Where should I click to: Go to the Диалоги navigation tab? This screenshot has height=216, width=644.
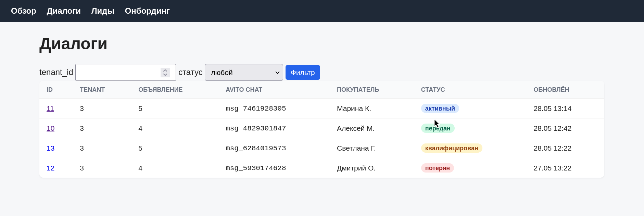coord(64,11)
